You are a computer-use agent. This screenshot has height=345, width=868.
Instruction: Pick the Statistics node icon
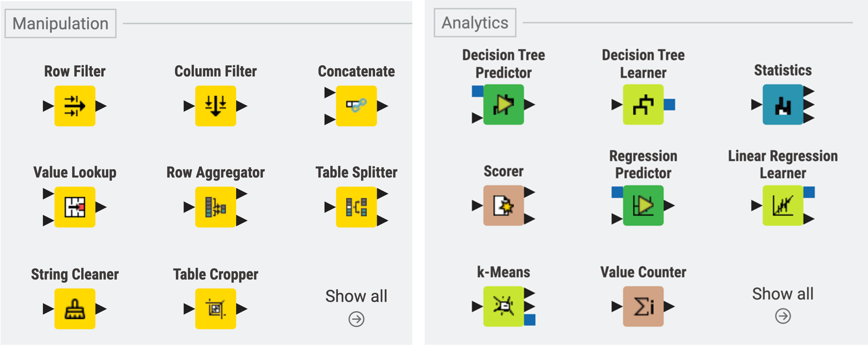click(x=783, y=104)
